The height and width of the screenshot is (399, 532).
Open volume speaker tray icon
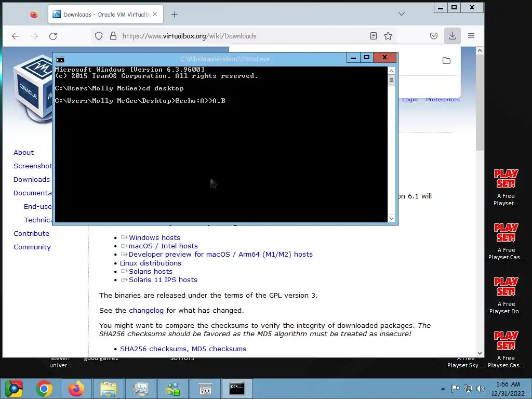(480, 389)
